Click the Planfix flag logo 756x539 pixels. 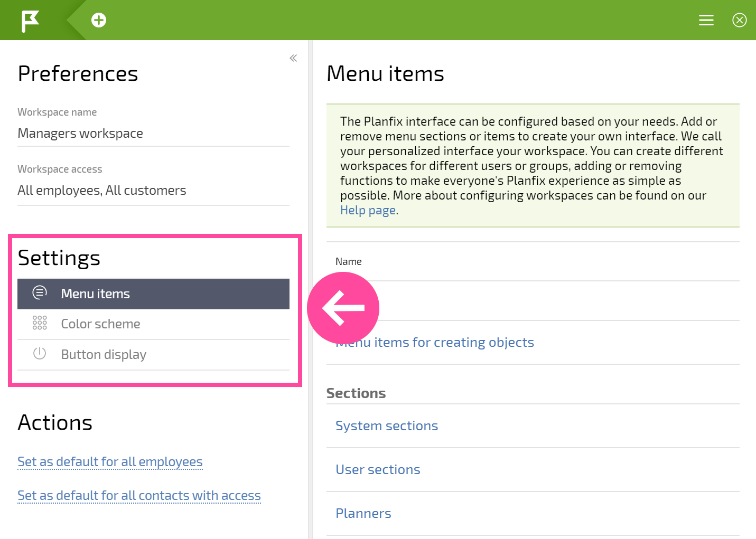tap(30, 21)
